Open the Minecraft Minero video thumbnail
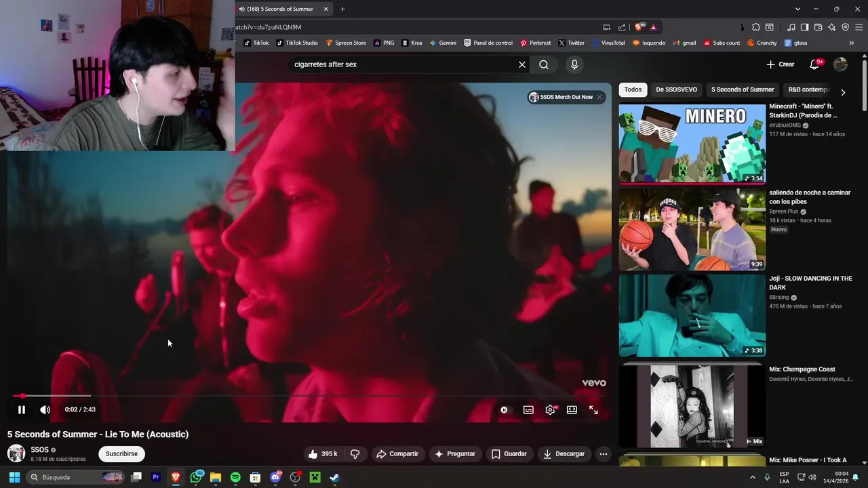 tap(692, 143)
